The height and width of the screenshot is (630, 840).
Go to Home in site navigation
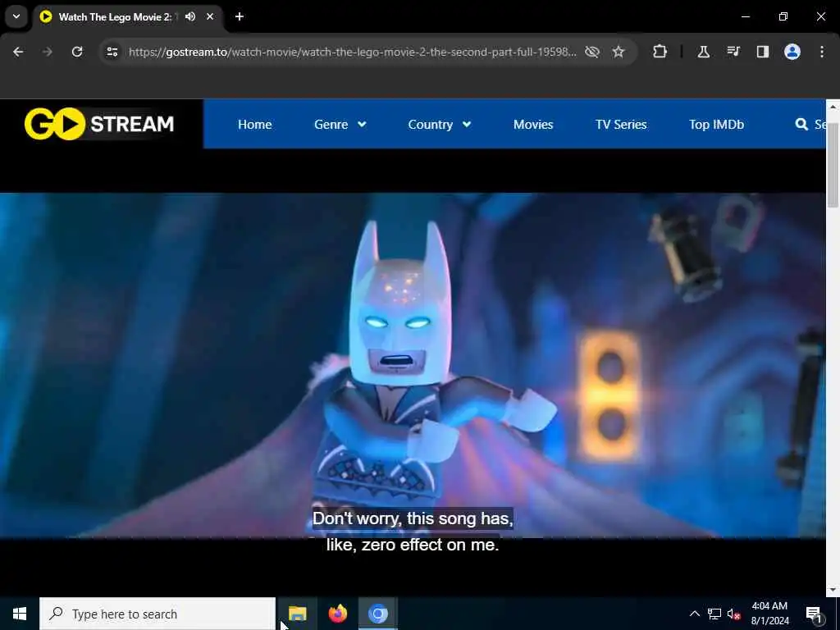tap(254, 125)
